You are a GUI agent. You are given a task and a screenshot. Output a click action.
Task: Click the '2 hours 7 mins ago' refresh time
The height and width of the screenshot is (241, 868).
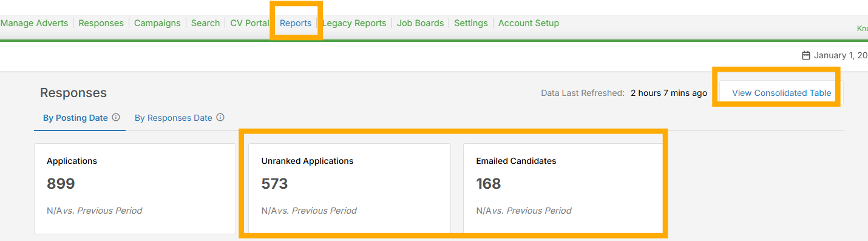pos(669,93)
